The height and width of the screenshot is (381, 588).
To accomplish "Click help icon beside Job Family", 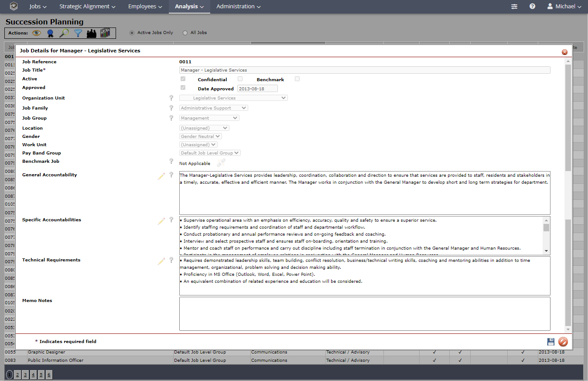I will pyautogui.click(x=171, y=108).
